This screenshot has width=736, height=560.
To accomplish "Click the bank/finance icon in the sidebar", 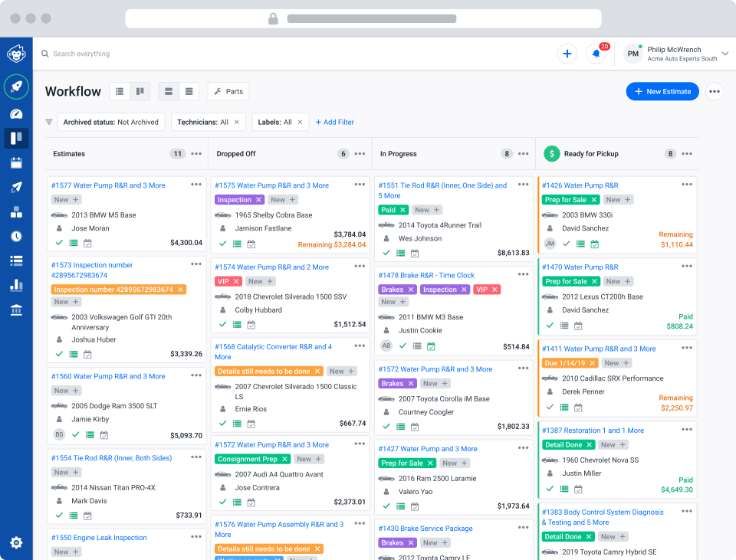I will point(16,309).
